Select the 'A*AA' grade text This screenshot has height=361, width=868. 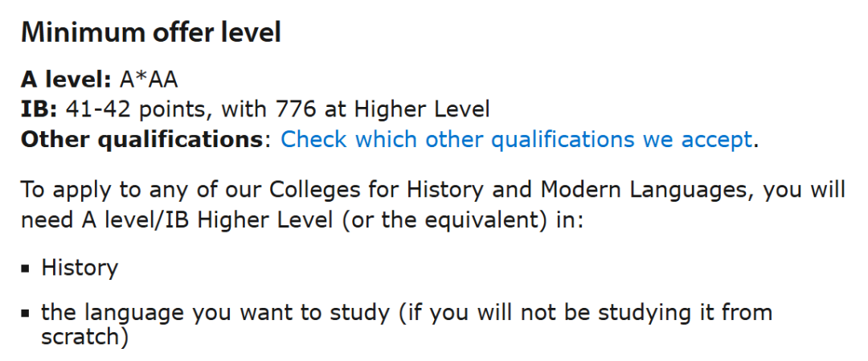[149, 80]
